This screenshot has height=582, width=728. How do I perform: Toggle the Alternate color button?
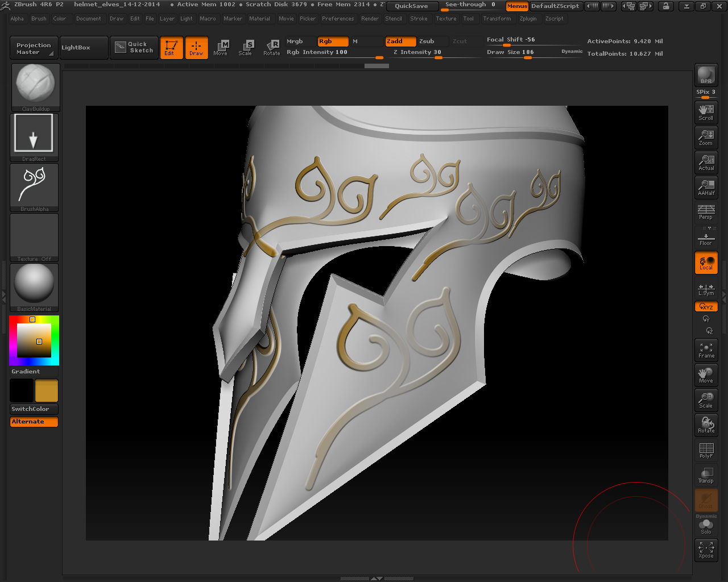[x=34, y=422]
